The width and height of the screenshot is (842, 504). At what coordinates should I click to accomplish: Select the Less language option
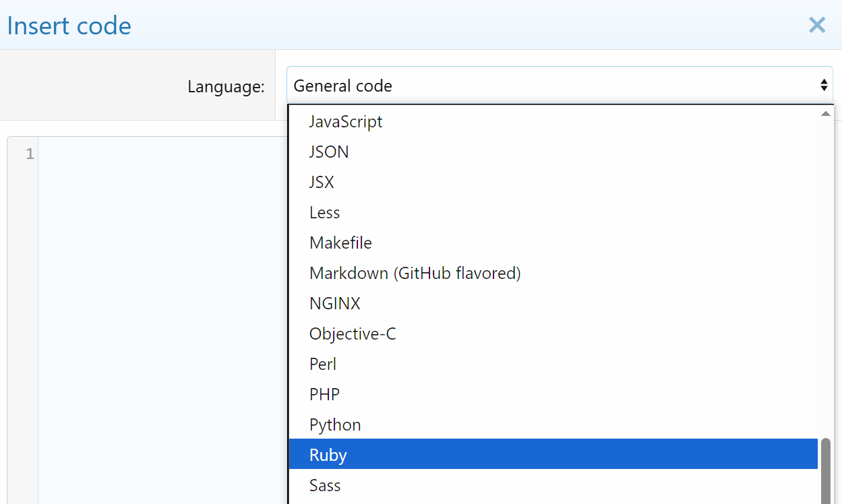tap(553, 213)
